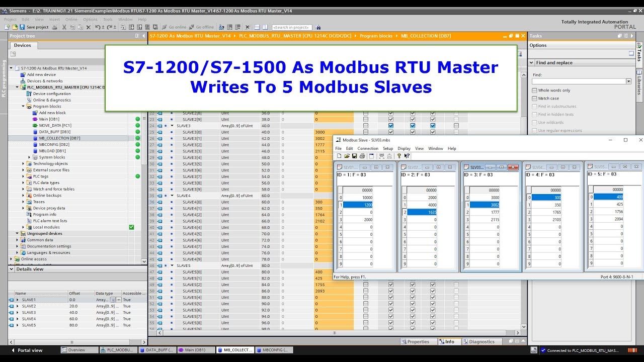Expand Watch and force tables folder

[x=23, y=189]
